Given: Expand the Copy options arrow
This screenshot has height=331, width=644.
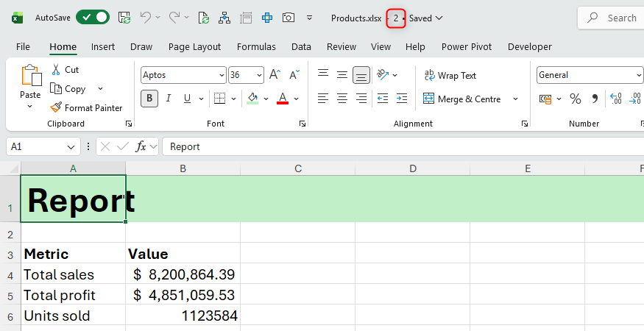Looking at the screenshot, I should (x=100, y=89).
